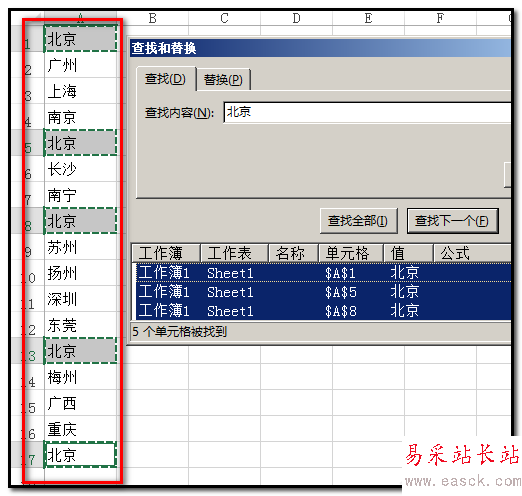Select cell A7 containing 南宁

coord(80,195)
